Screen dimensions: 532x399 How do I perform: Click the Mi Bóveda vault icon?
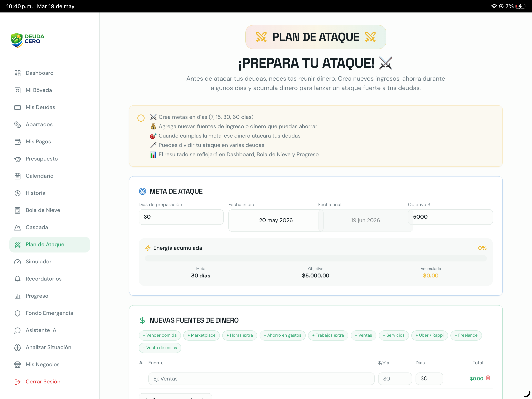tap(17, 90)
